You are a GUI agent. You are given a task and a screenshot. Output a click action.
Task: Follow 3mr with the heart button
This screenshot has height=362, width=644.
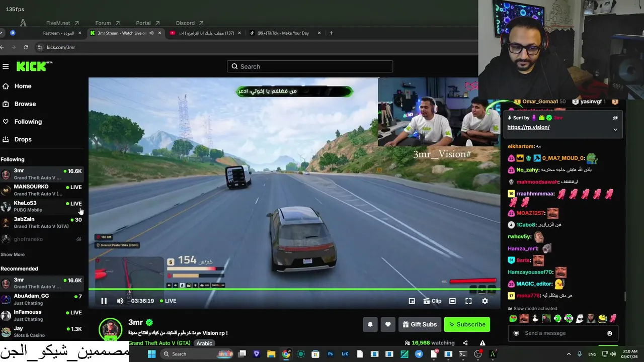tap(387, 324)
